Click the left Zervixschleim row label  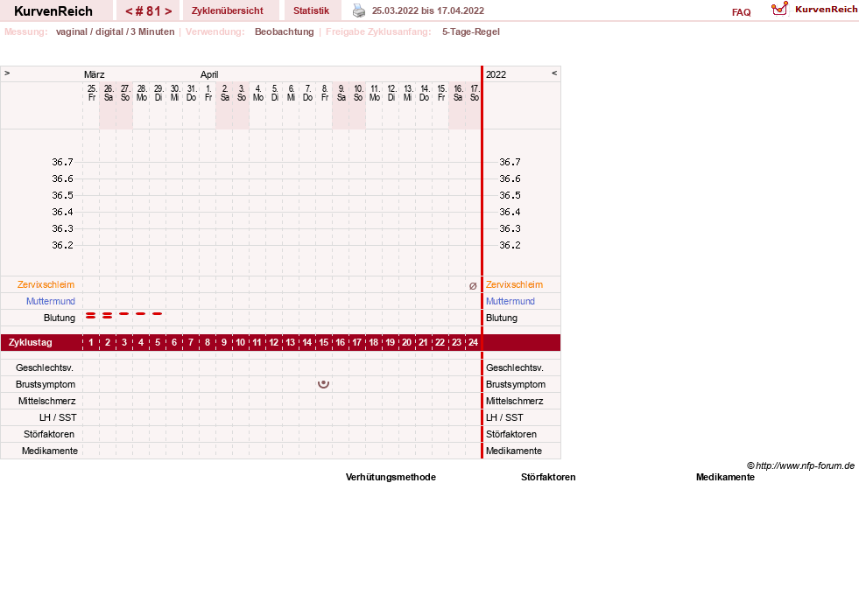click(x=46, y=284)
